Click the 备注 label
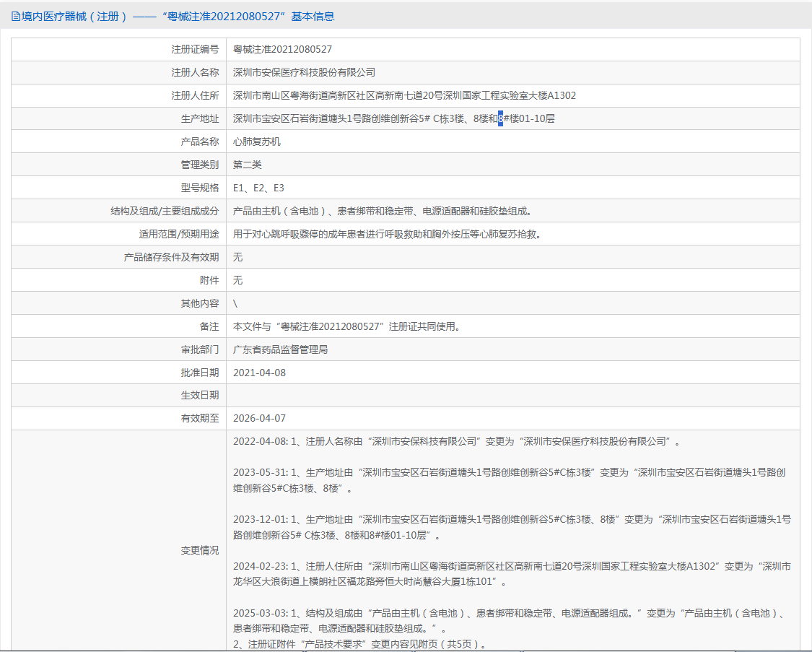The image size is (812, 652). 209,327
